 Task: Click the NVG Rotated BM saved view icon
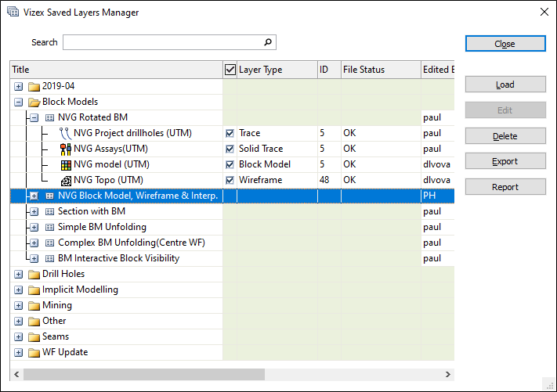pos(49,117)
